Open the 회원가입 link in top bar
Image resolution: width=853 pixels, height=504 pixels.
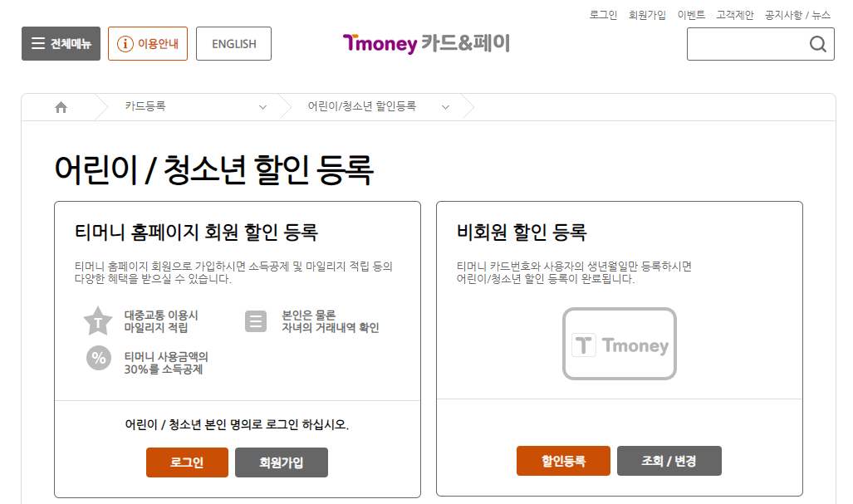click(x=647, y=15)
